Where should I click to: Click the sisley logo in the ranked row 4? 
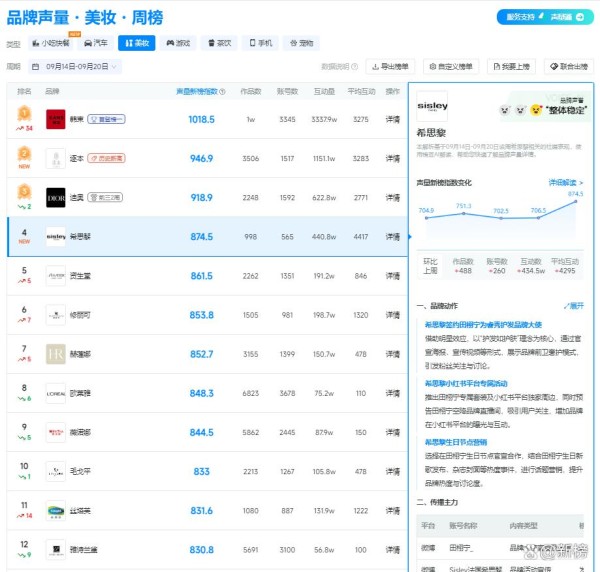point(55,236)
